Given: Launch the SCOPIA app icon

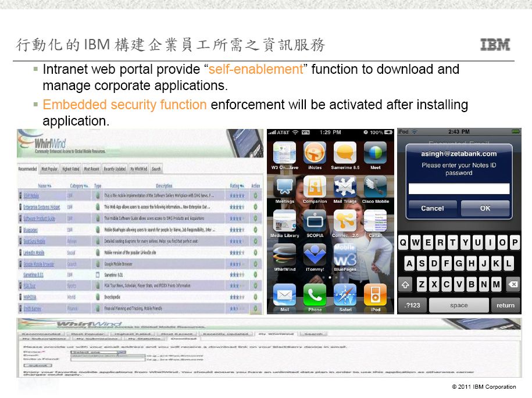Looking at the screenshot, I should [x=315, y=221].
